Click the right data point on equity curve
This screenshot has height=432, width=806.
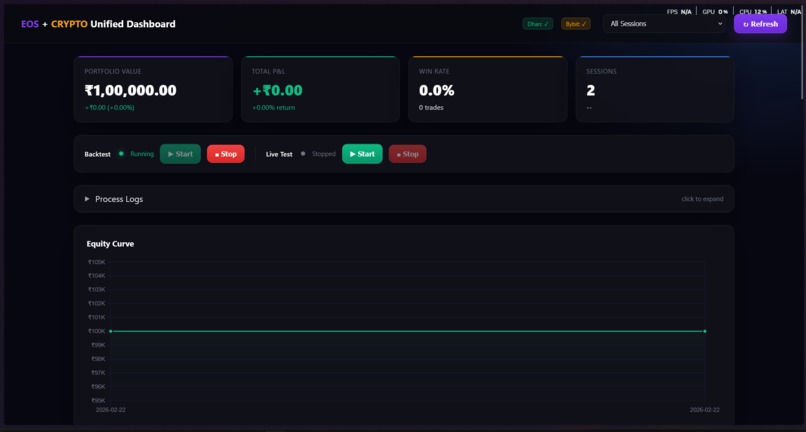705,331
